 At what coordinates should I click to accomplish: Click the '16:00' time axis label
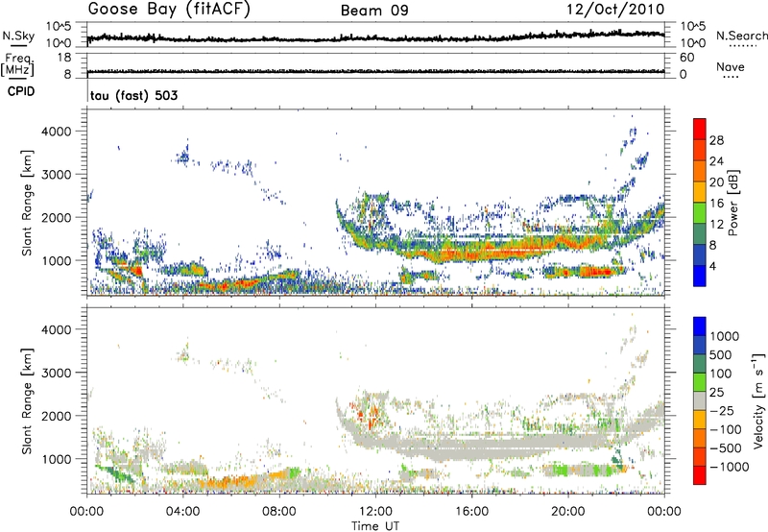[472, 512]
